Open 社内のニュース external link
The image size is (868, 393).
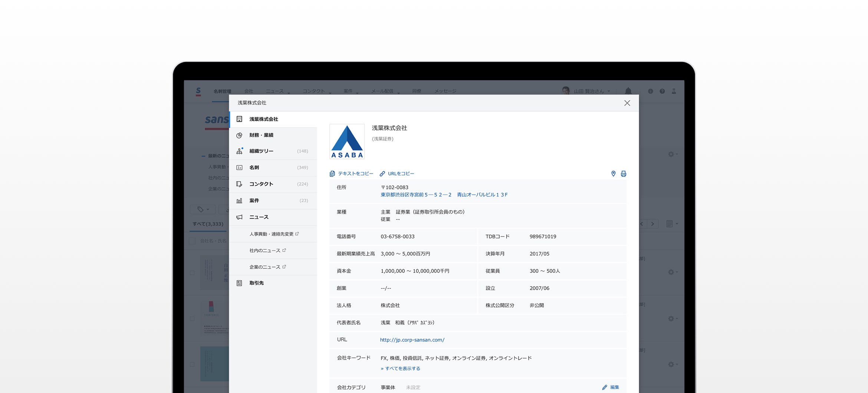[267, 251]
